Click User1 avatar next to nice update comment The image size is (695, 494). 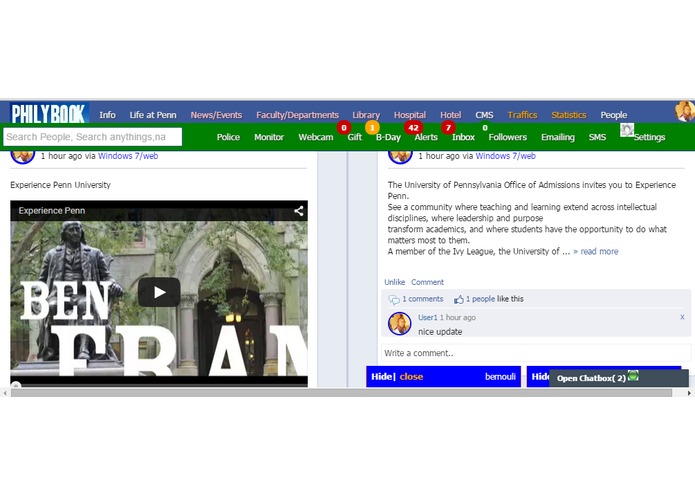pos(399,323)
